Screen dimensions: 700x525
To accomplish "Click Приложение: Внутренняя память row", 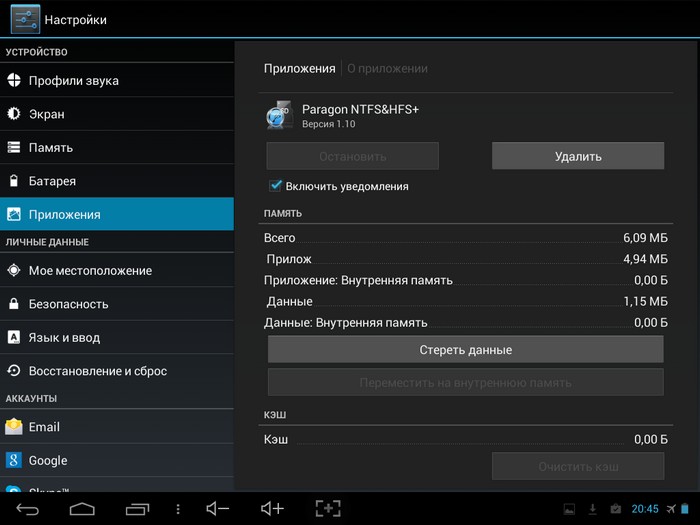I will 466,280.
